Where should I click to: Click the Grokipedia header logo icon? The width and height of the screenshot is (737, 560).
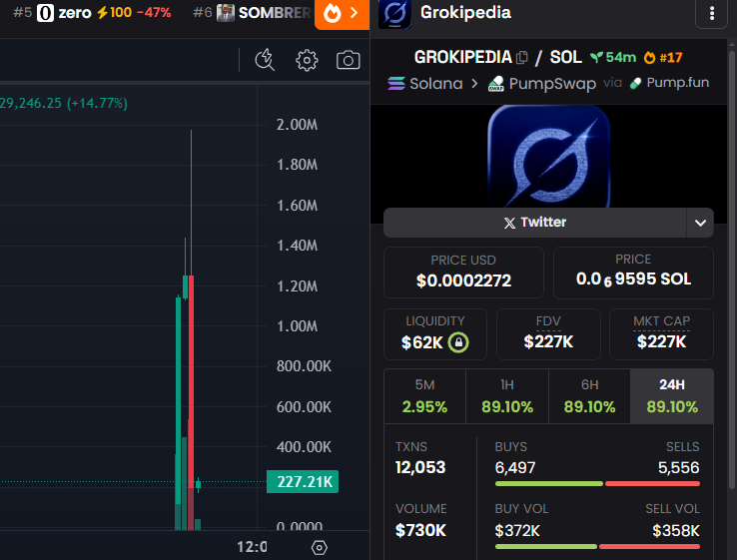[394, 14]
